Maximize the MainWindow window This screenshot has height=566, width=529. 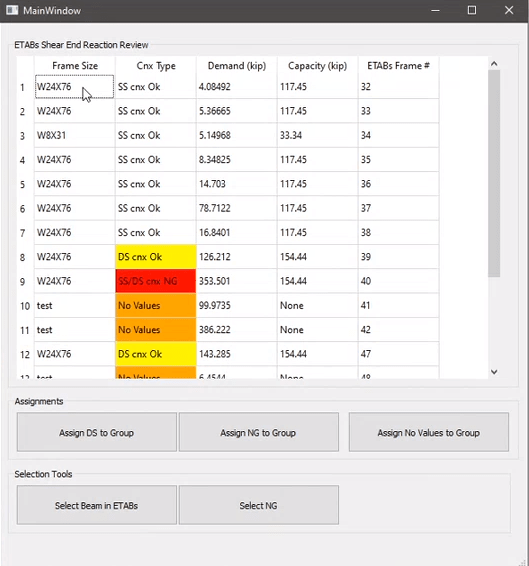(472, 10)
